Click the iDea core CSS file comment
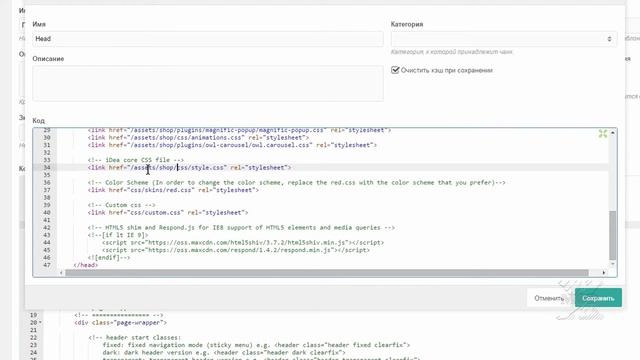This screenshot has height=360, width=640. (x=136, y=160)
